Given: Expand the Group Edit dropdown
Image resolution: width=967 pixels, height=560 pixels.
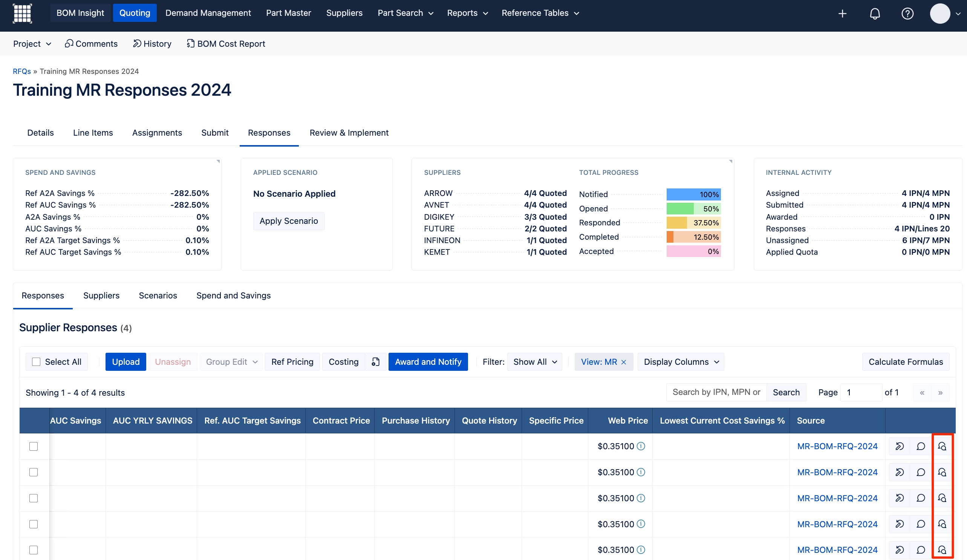Looking at the screenshot, I should [231, 362].
